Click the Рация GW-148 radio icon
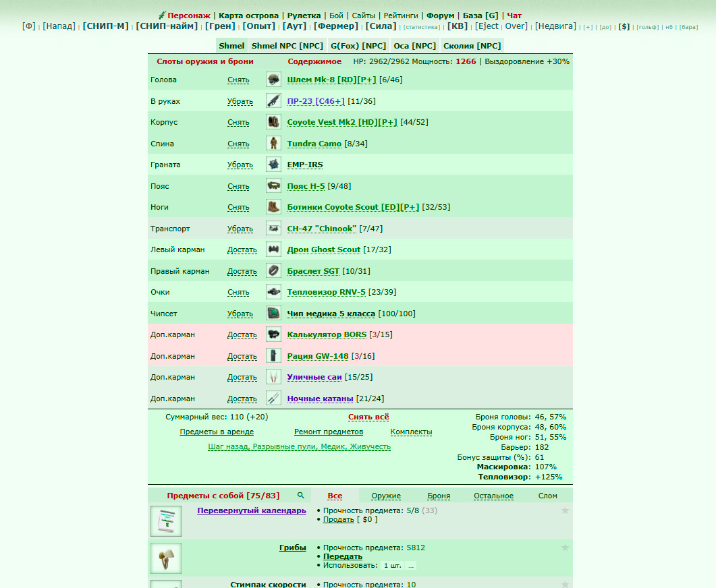This screenshot has width=716, height=588. (273, 356)
